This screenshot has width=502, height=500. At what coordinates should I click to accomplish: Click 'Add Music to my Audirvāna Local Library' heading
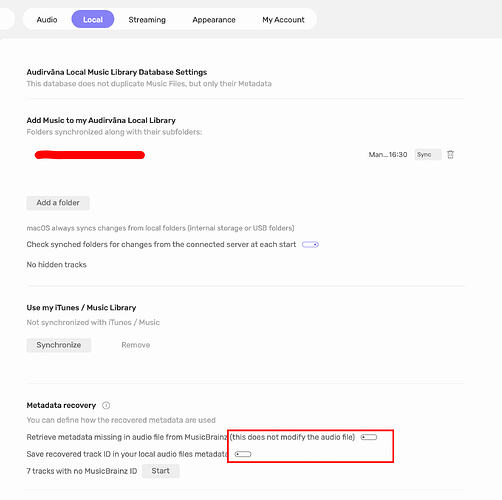(101, 120)
